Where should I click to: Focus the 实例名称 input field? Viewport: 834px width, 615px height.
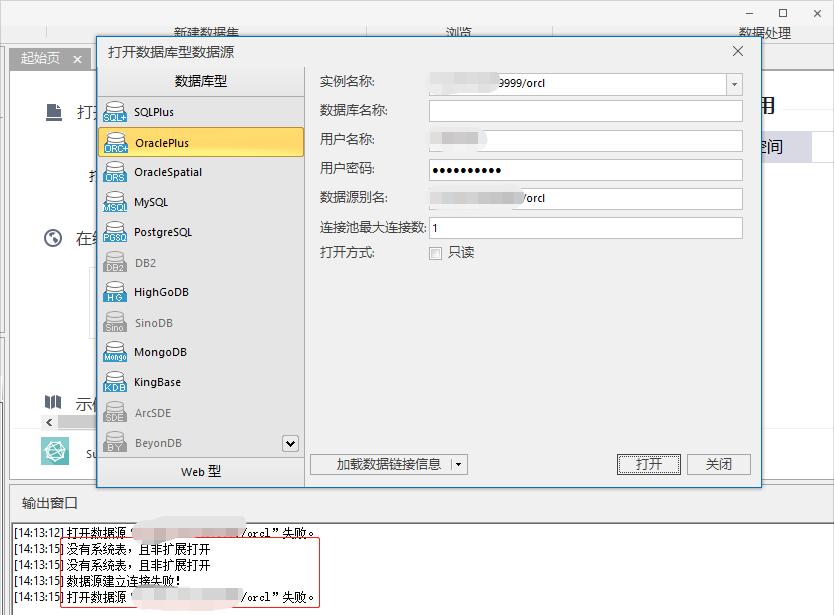tap(578, 84)
